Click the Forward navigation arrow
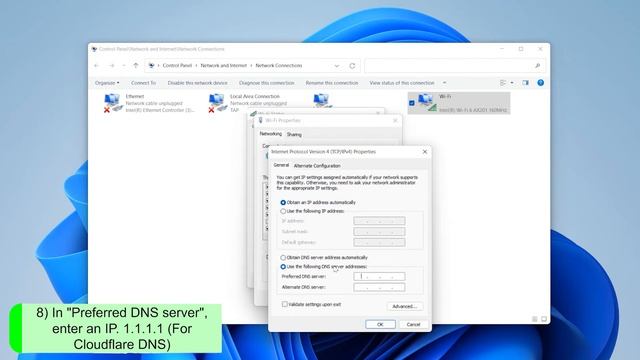This screenshot has width=640, height=360. coord(111,66)
